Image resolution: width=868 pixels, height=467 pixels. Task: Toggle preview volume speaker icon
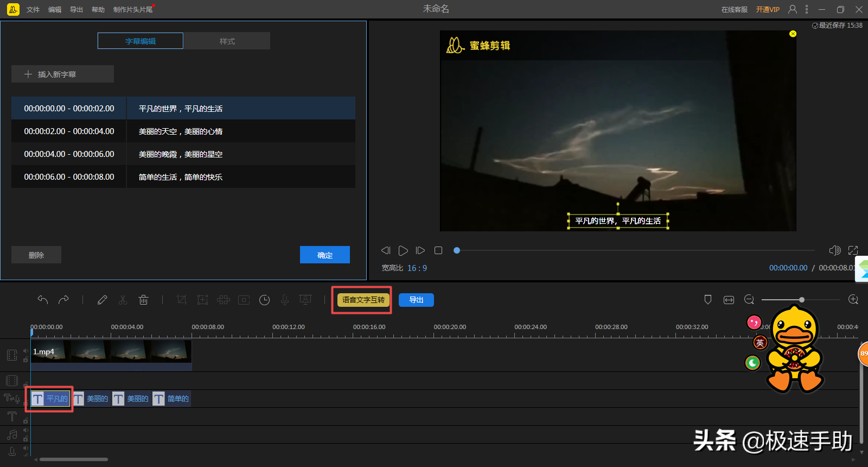835,250
